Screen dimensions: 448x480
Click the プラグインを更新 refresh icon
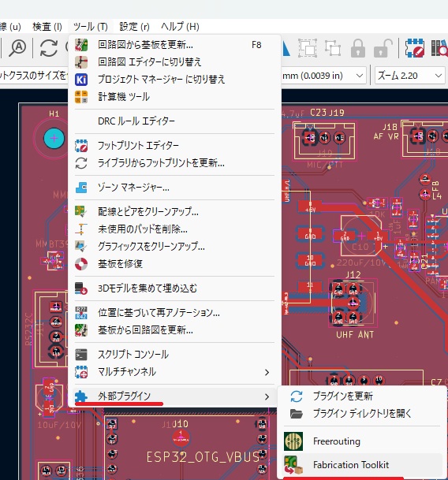[x=297, y=396]
